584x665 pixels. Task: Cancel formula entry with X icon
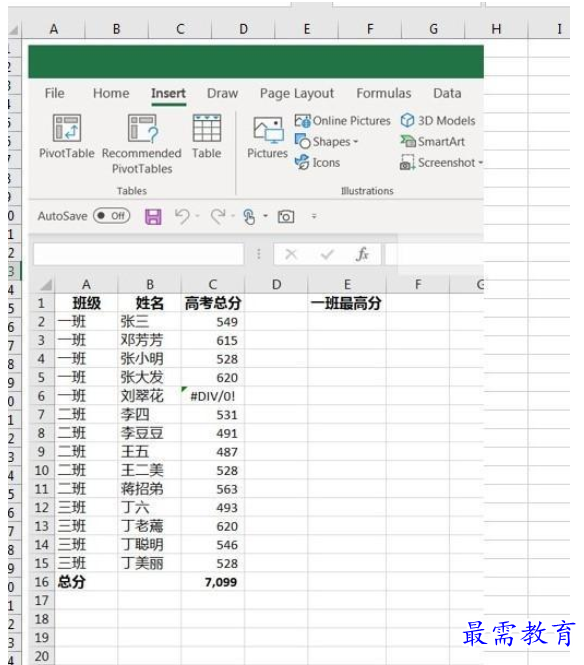pyautogui.click(x=291, y=254)
